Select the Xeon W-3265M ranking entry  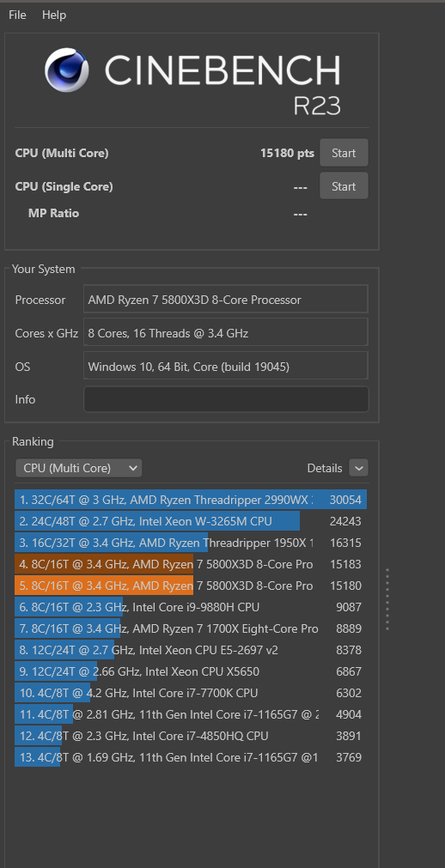(x=191, y=521)
